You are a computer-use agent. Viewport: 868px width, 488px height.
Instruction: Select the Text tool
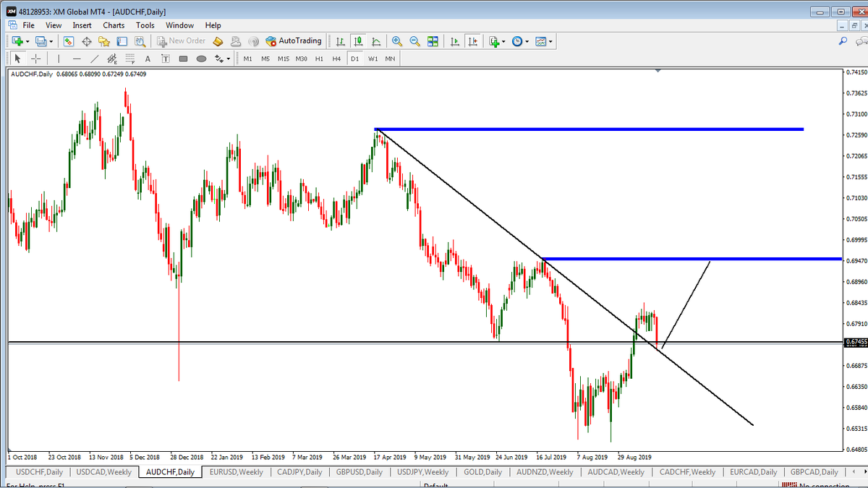[x=148, y=59]
